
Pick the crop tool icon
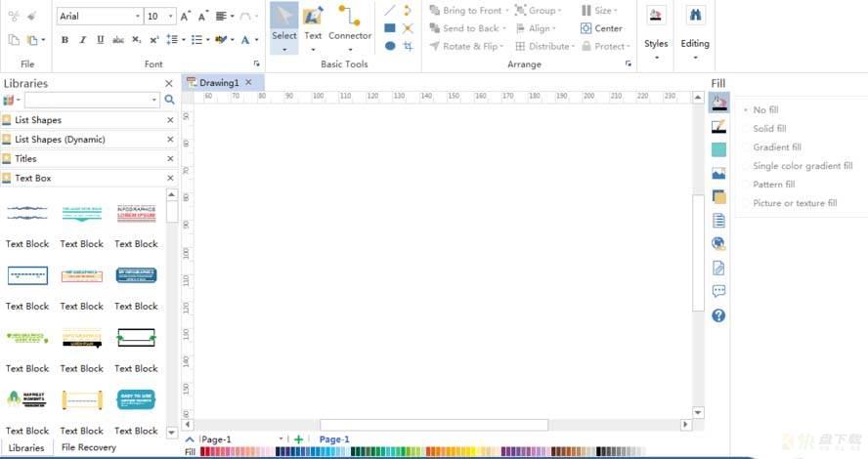[x=408, y=46]
